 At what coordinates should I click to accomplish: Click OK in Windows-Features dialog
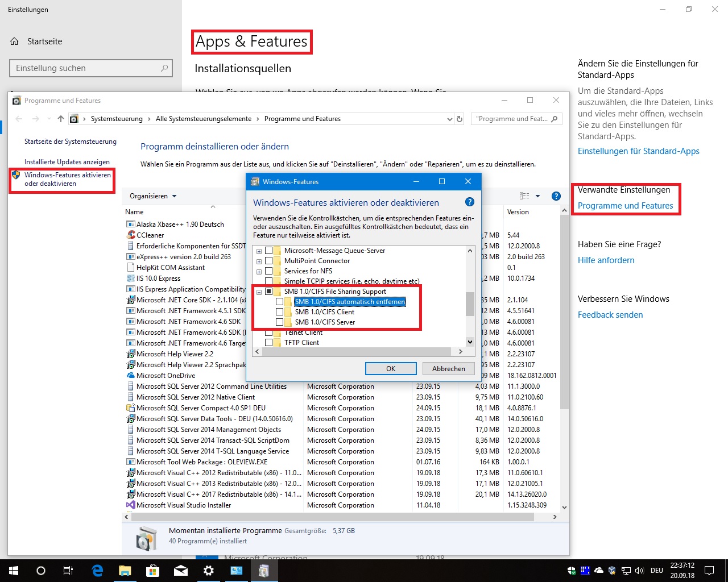click(391, 369)
